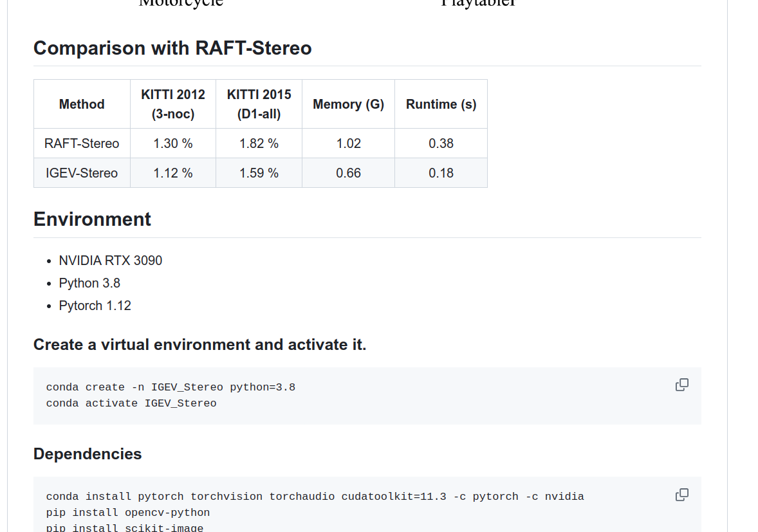Copy the Dependencies install commands
Viewport: 758px width, 532px height.
681,495
